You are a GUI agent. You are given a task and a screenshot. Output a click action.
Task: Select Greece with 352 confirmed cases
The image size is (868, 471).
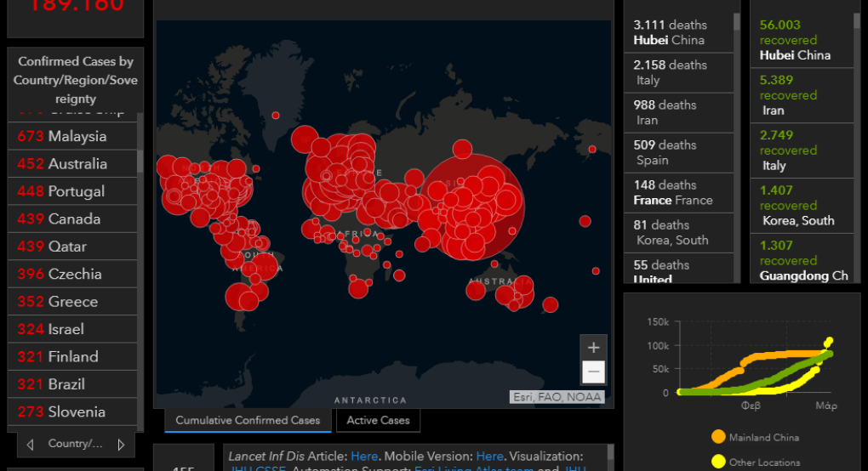[72, 302]
